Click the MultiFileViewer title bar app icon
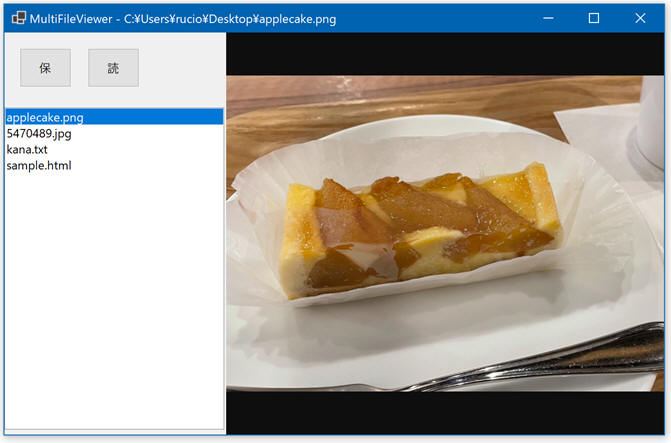 click(x=19, y=18)
